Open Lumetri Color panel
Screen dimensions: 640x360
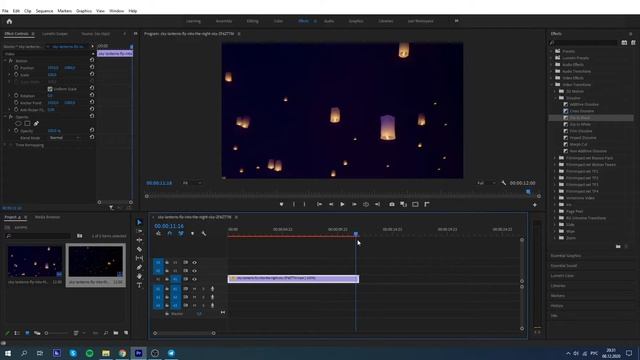(562, 276)
